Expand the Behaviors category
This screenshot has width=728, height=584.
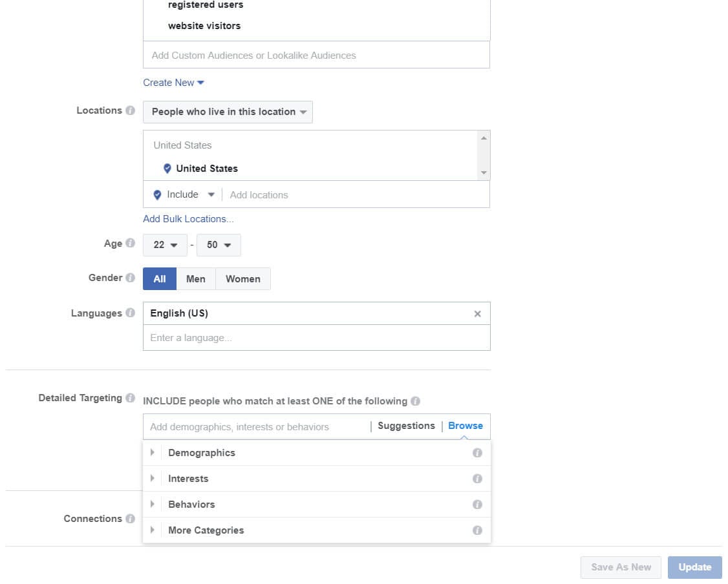pos(153,504)
